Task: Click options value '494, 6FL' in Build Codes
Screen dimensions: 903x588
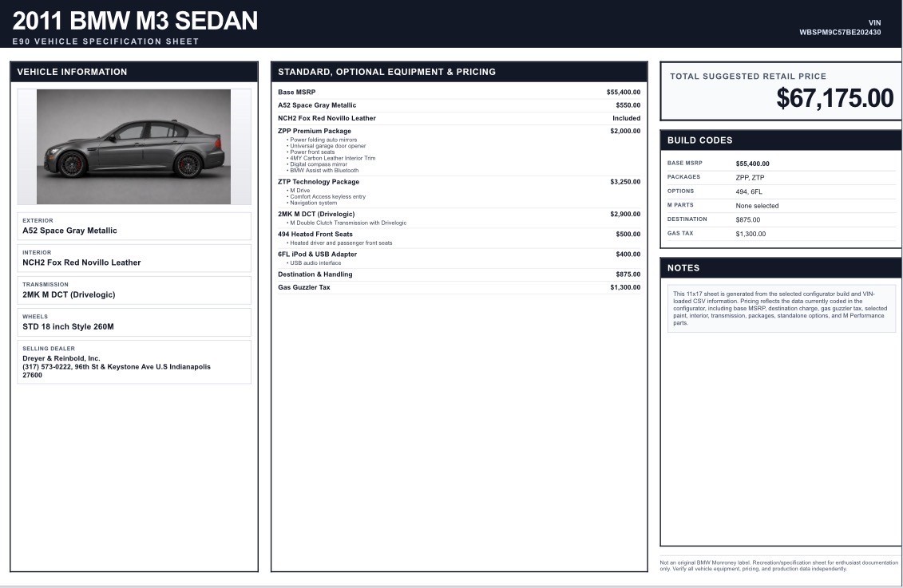Action: coord(749,192)
